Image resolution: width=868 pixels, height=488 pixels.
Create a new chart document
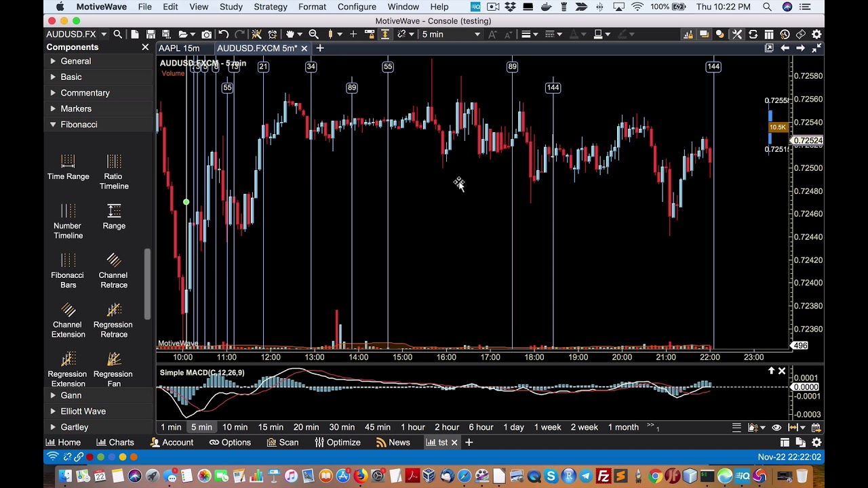[x=134, y=34]
